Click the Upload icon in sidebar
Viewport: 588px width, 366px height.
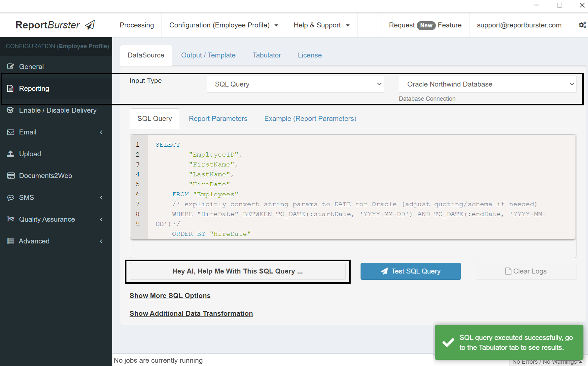click(x=10, y=154)
